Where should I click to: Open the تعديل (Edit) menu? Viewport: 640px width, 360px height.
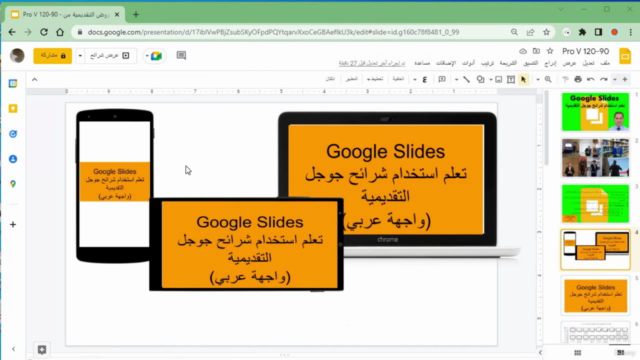click(588, 63)
